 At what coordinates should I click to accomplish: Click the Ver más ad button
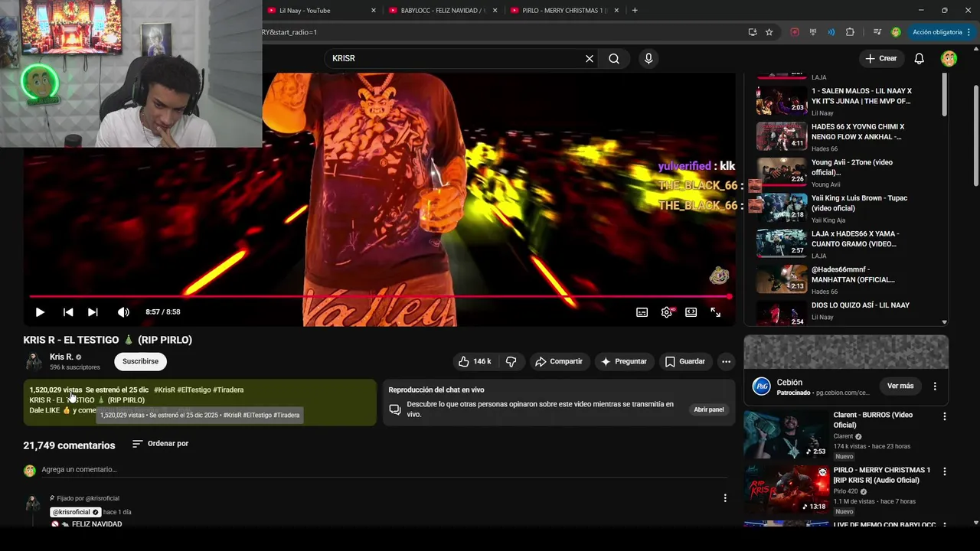click(900, 386)
